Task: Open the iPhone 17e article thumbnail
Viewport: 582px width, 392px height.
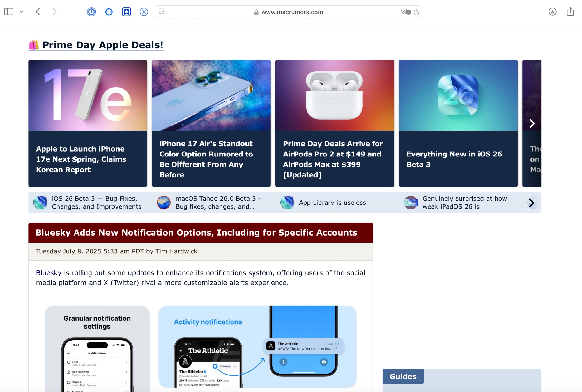Action: 88,95
